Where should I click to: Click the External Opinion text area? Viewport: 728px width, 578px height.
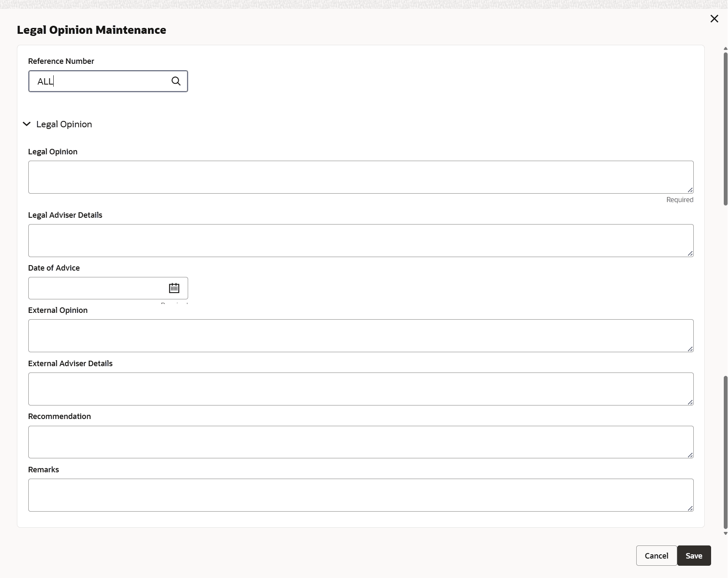[361, 336]
